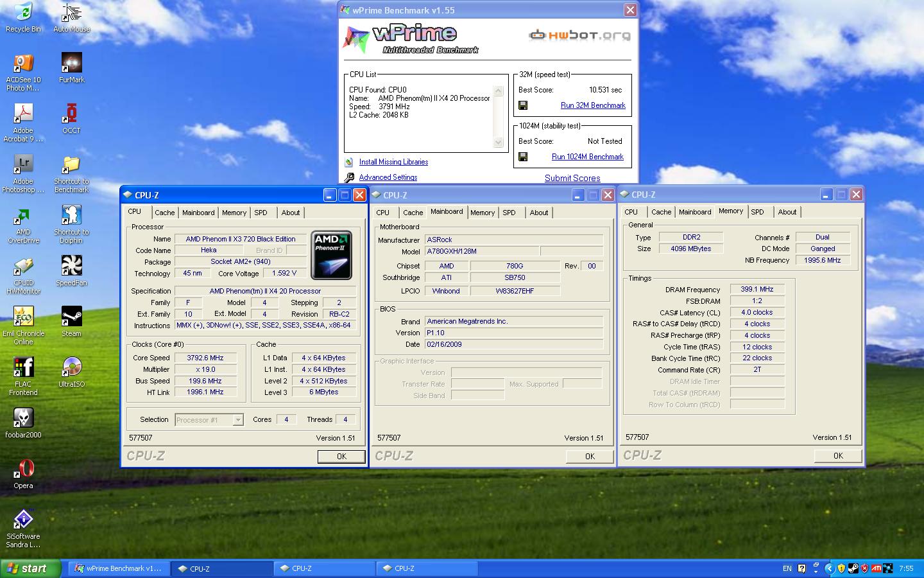Click the EN language indicator in tray
Screen dimensions: 924x578
(x=787, y=568)
